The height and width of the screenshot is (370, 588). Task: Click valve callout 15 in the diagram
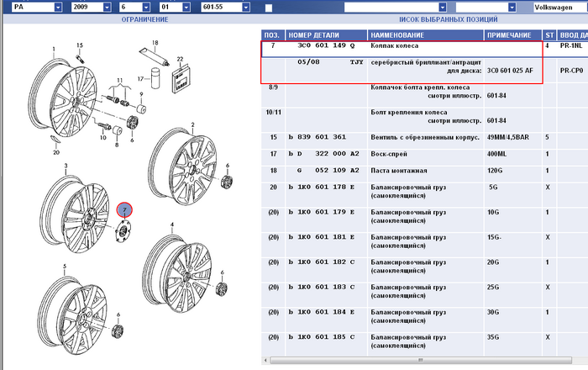point(80,45)
